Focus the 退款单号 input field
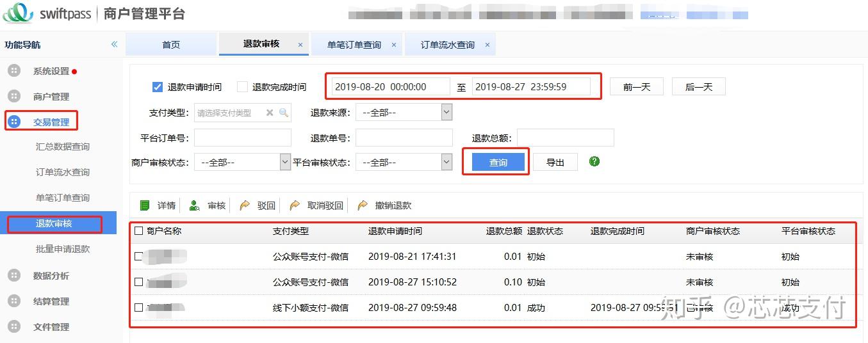 pos(404,138)
